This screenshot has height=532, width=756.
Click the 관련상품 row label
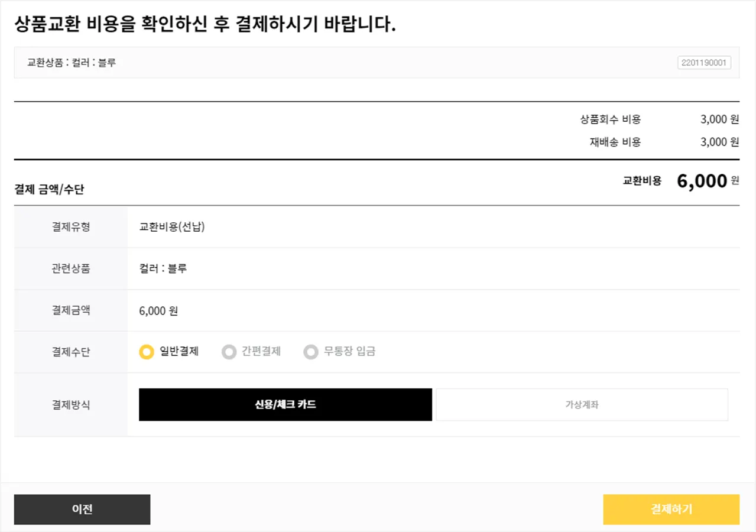coord(71,268)
